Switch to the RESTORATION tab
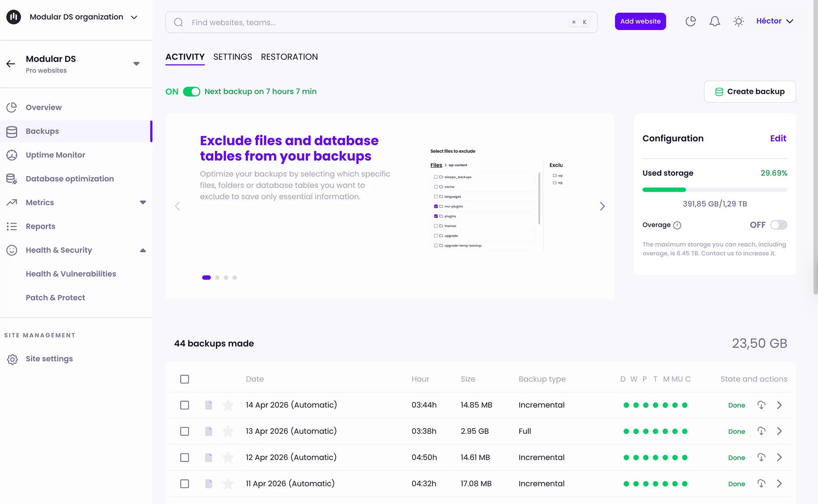818x504 pixels. (x=289, y=57)
